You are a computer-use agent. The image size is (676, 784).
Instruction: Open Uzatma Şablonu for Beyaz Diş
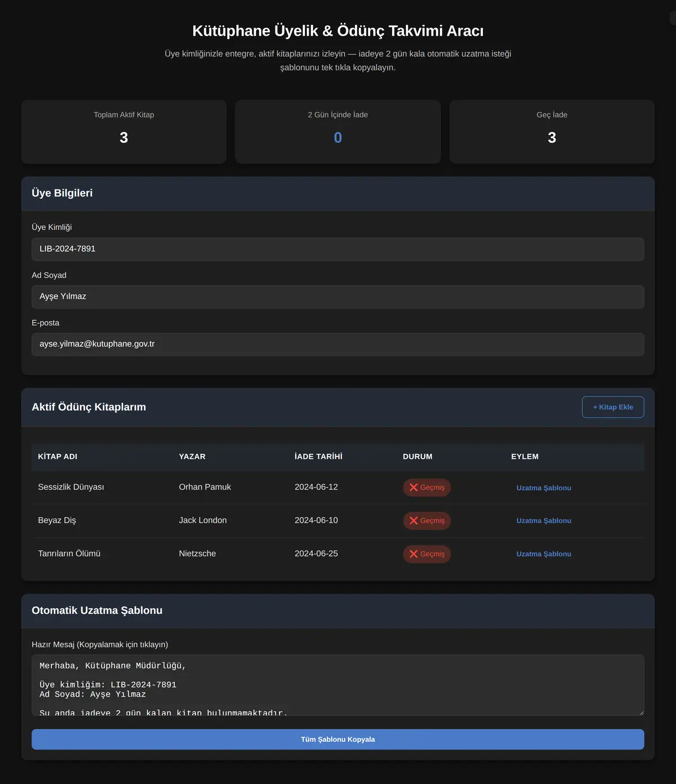(x=544, y=521)
